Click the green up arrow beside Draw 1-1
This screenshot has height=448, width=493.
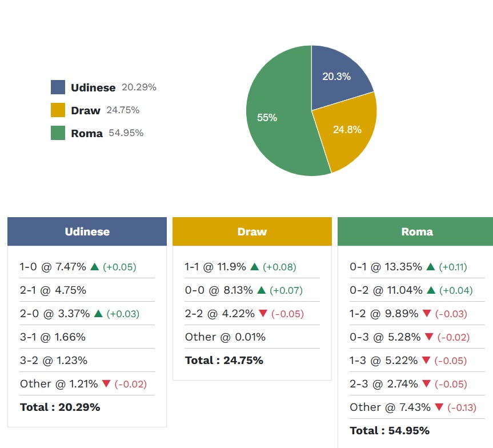pyautogui.click(x=255, y=267)
